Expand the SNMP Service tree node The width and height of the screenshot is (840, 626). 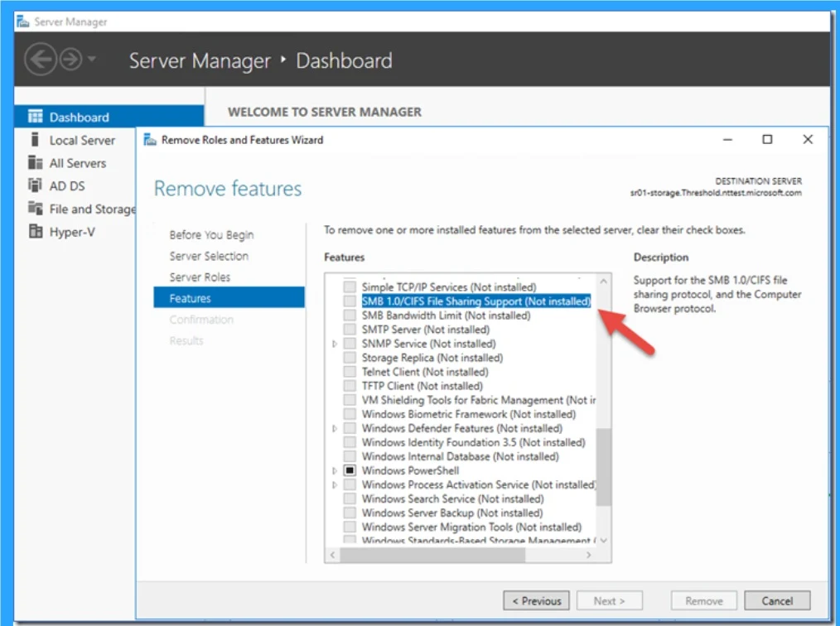tap(335, 344)
